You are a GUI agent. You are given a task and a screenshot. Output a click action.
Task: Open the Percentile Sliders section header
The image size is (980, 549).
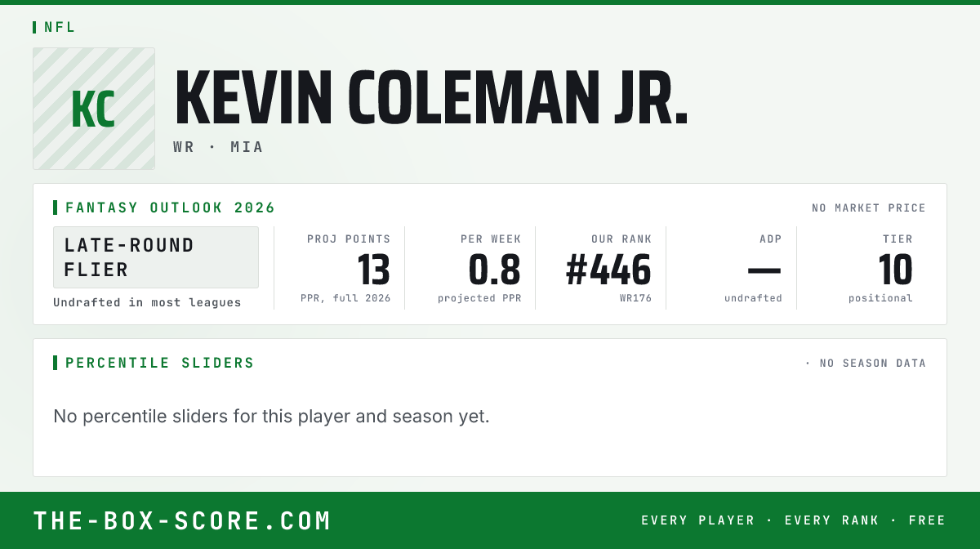[x=160, y=363]
